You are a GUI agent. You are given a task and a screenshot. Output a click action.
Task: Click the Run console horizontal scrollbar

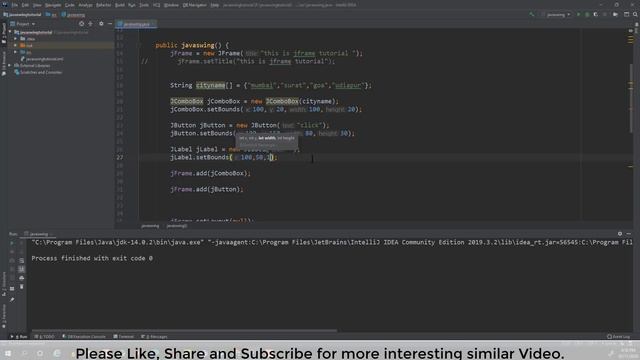click(x=184, y=330)
